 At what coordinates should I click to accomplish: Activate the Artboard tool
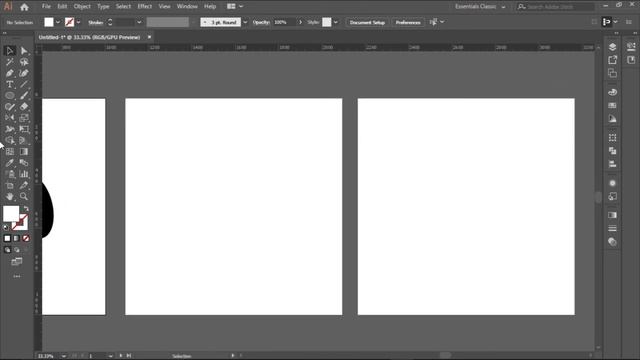tap(10, 185)
